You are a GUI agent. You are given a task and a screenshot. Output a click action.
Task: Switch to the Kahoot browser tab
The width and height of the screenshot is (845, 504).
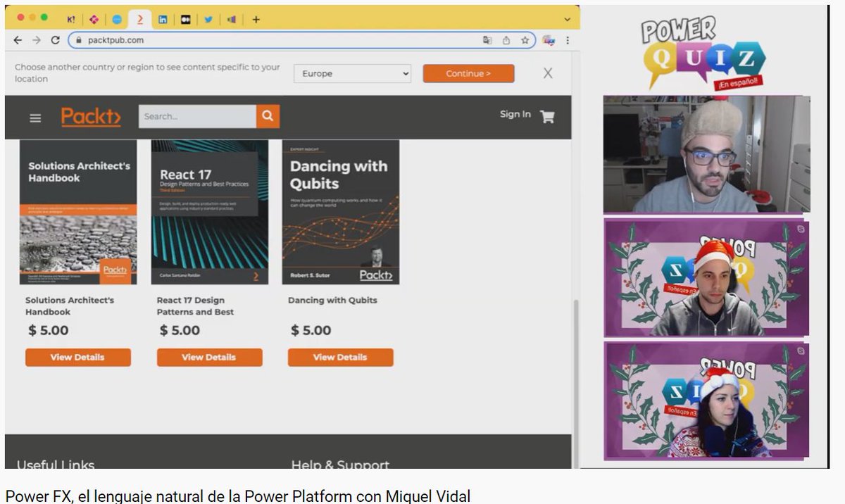click(71, 20)
